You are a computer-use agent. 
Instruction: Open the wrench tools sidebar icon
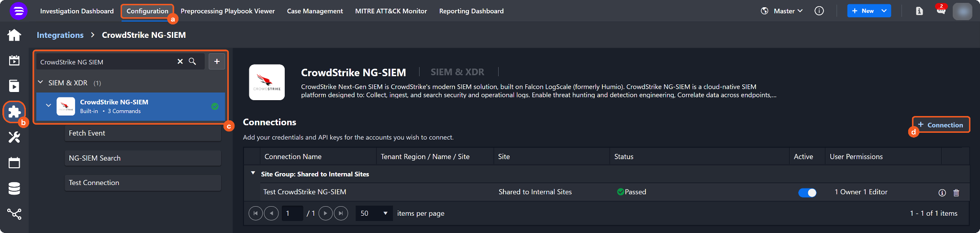click(14, 138)
